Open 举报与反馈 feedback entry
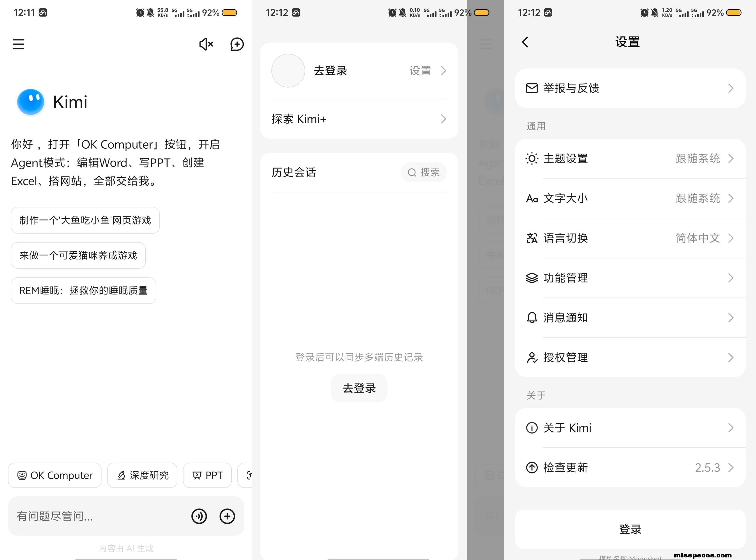Viewport: 756px width, 560px height. coord(630,88)
